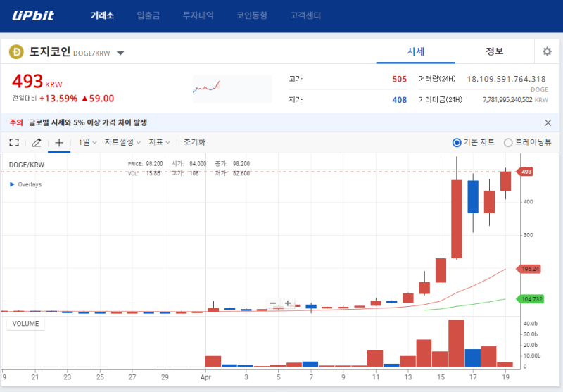Zoom out chart with minus button
The image size is (563, 392).
[x=273, y=303]
